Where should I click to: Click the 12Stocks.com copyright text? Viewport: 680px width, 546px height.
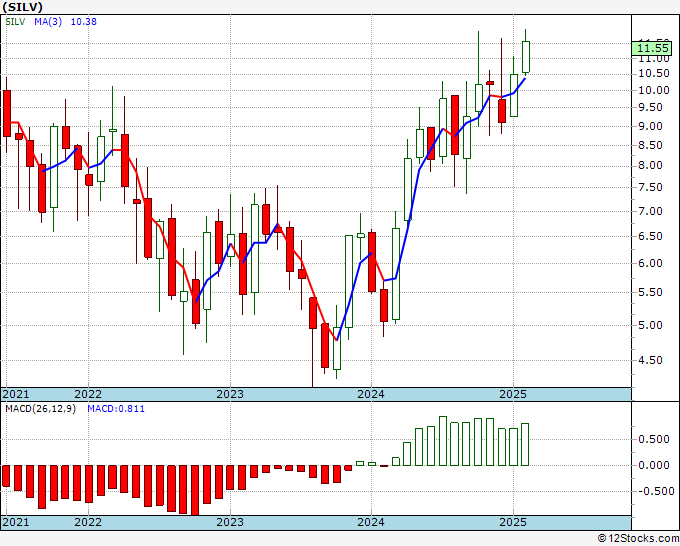click(638, 539)
